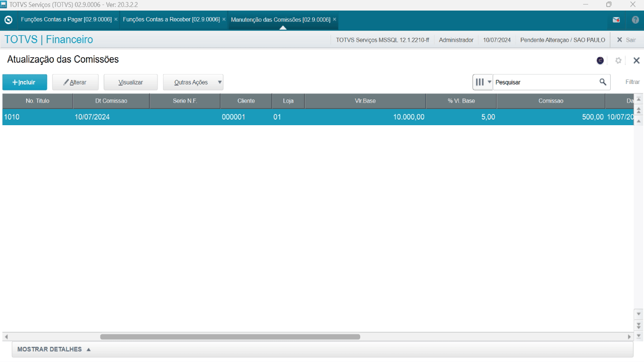
Task: Click the single up arrow scroll icon
Action: click(x=638, y=121)
